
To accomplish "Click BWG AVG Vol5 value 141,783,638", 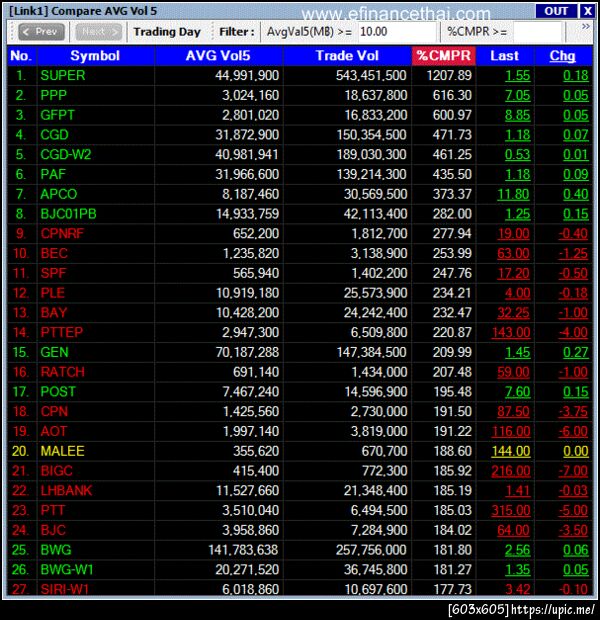I will pos(243,550).
